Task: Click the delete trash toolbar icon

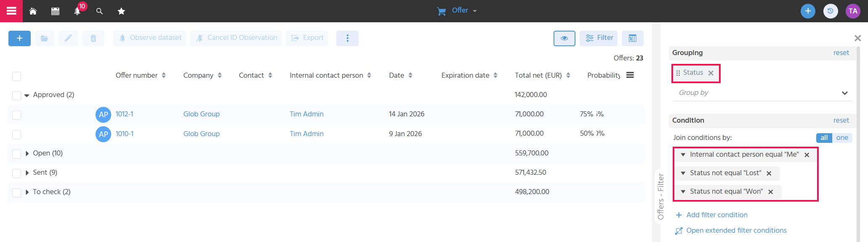Action: [93, 38]
